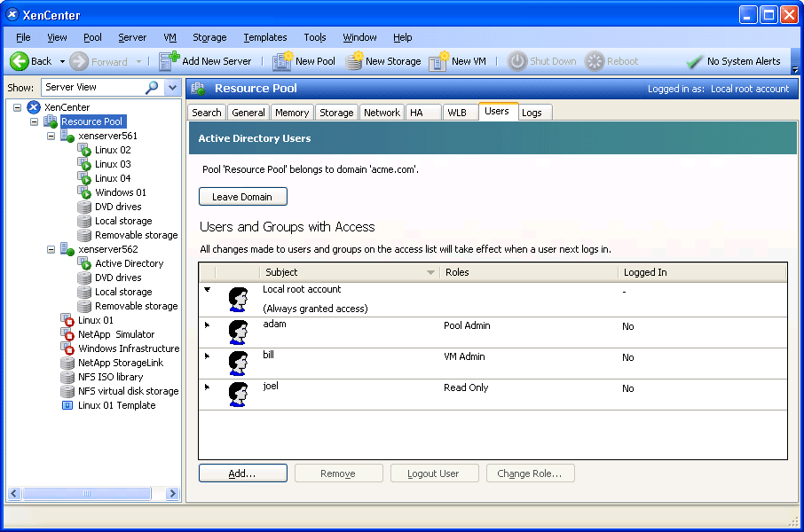Select Removable storage under xenserver561

(136, 235)
